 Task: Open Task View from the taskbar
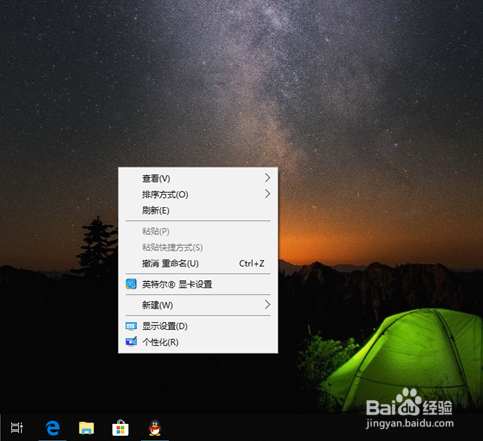click(x=16, y=428)
